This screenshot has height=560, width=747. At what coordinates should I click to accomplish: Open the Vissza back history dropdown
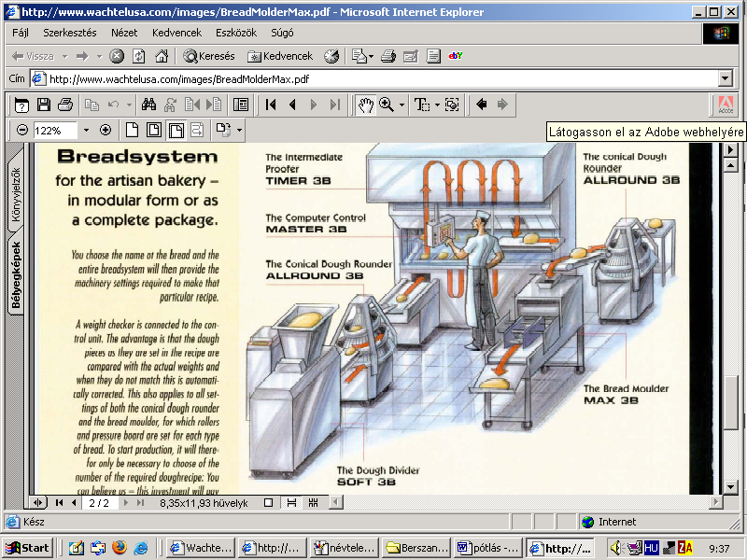(64, 56)
